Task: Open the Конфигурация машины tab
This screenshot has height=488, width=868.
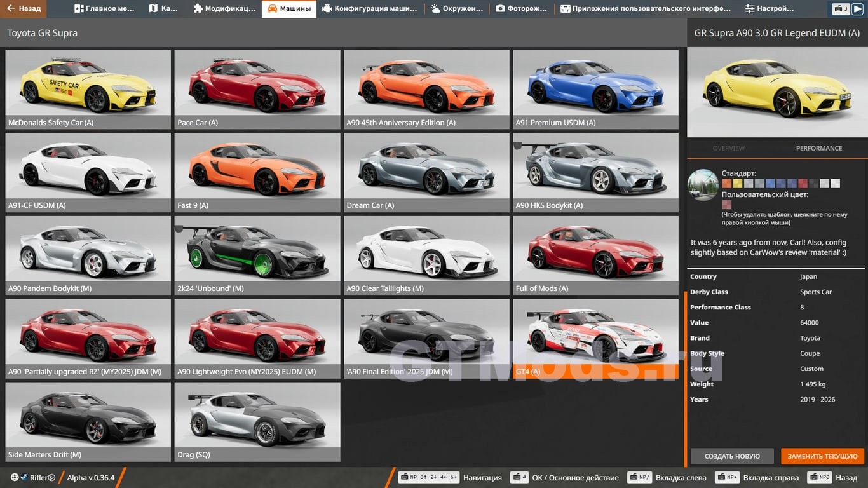Action: (370, 9)
